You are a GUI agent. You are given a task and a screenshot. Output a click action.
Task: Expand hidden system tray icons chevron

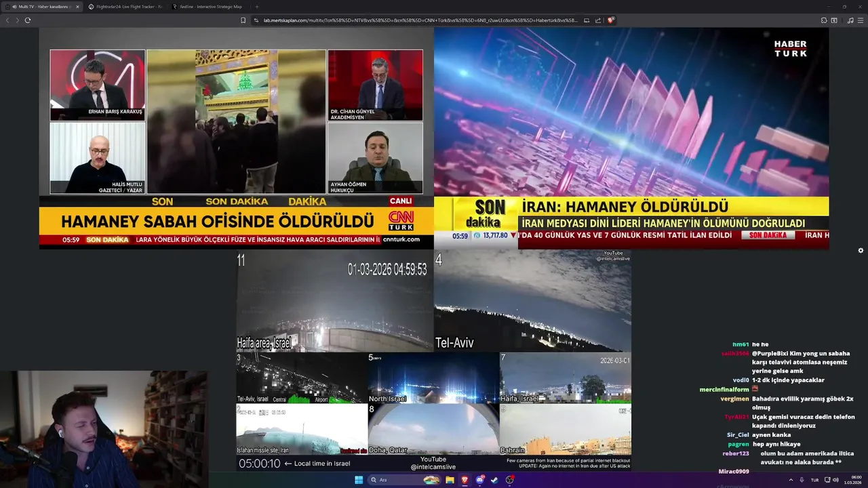pos(791,480)
